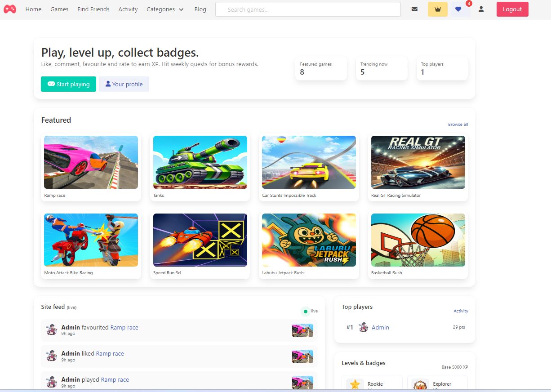Open the Find Friends page
Screen dimensions: 551x392
(x=93, y=9)
